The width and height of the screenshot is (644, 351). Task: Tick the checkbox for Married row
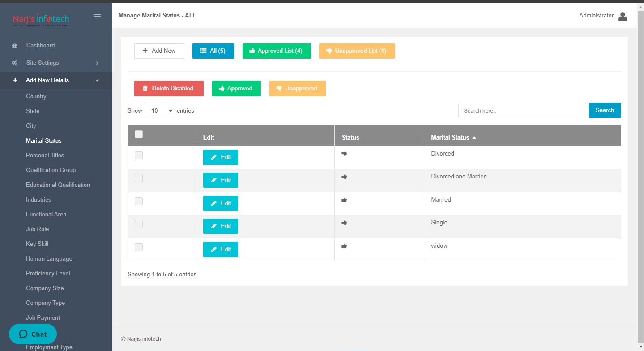139,201
